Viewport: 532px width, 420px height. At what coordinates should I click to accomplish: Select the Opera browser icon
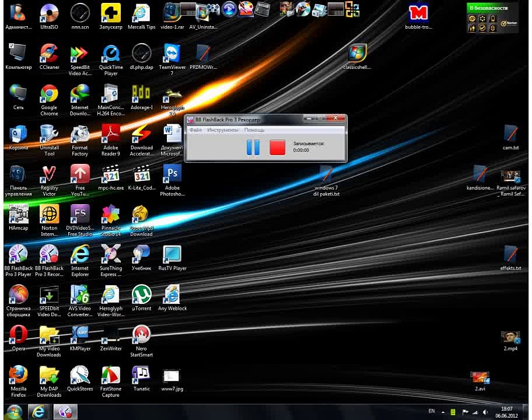point(18,338)
